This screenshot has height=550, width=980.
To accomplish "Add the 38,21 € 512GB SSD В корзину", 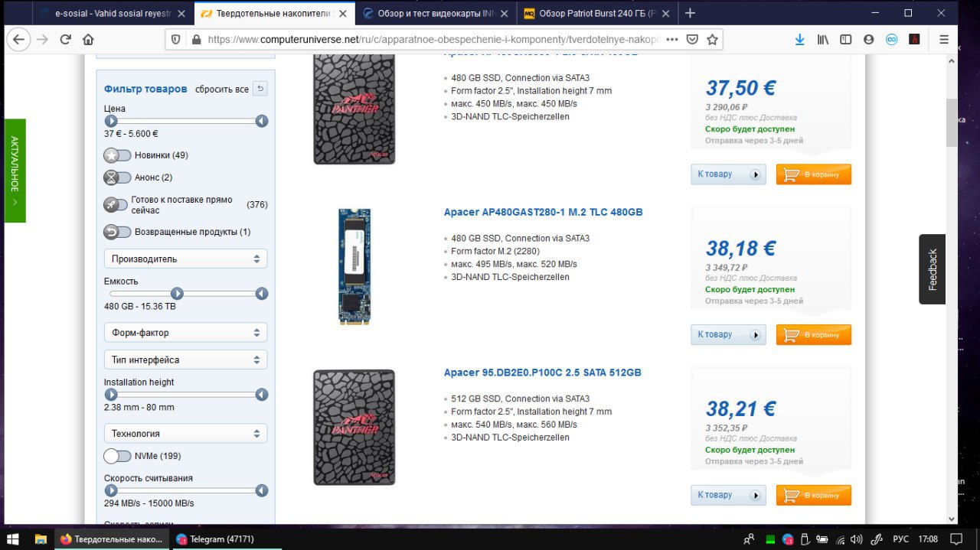I will click(x=814, y=496).
